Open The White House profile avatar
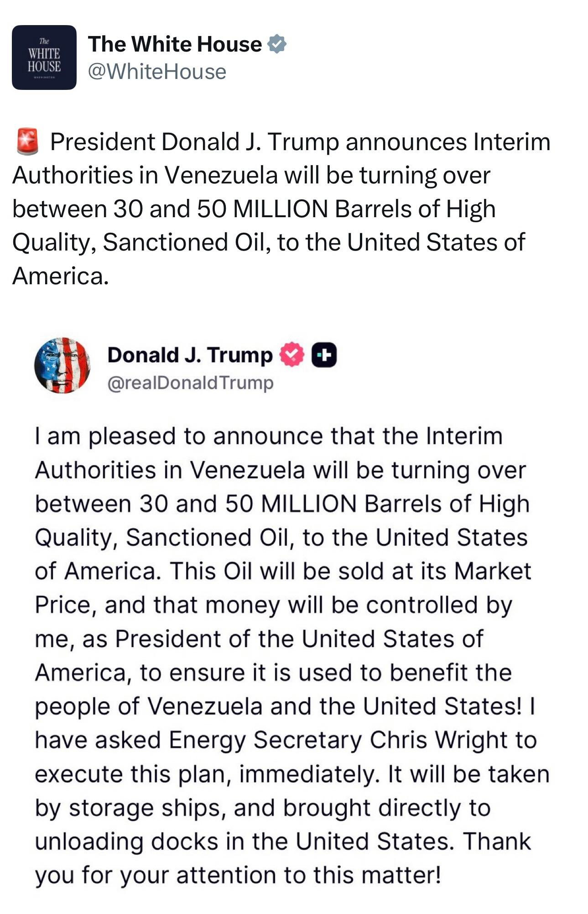 tap(44, 57)
